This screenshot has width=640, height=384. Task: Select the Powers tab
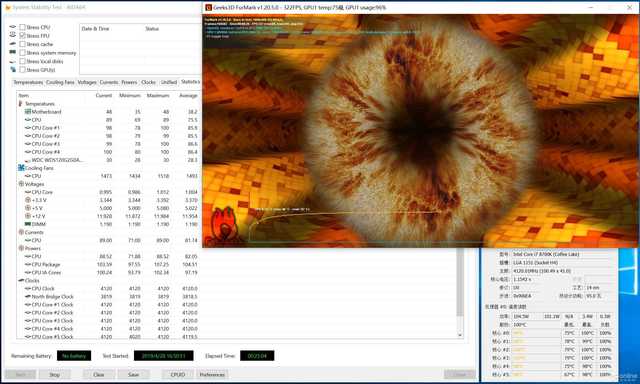tap(129, 82)
